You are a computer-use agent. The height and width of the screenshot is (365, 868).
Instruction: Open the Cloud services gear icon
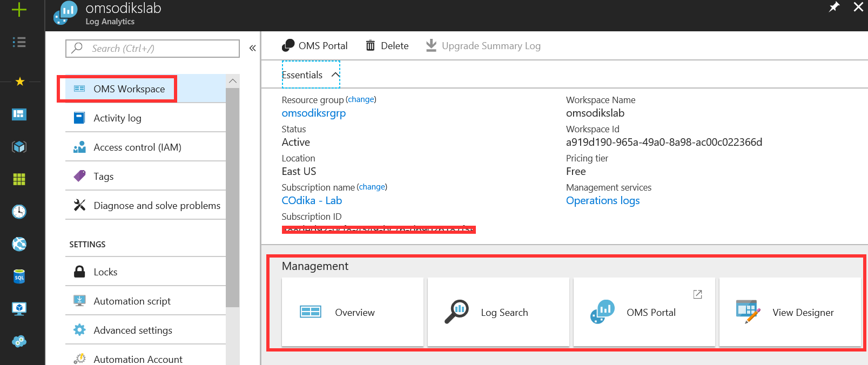point(19,341)
